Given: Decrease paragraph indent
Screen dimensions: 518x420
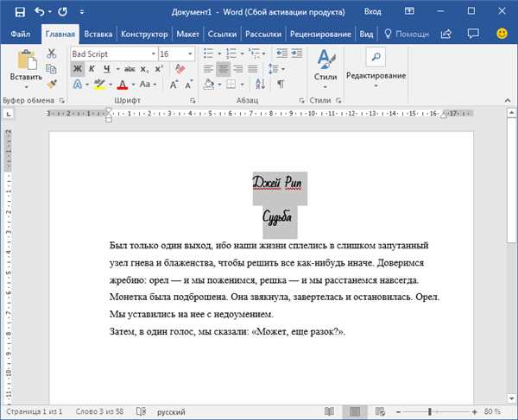Looking at the screenshot, I should click(281, 53).
